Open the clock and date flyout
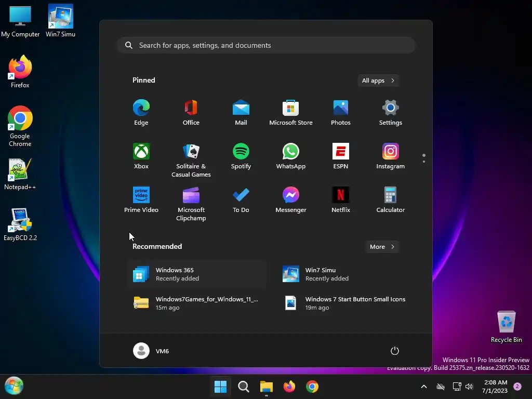The height and width of the screenshot is (399, 532). click(495, 387)
